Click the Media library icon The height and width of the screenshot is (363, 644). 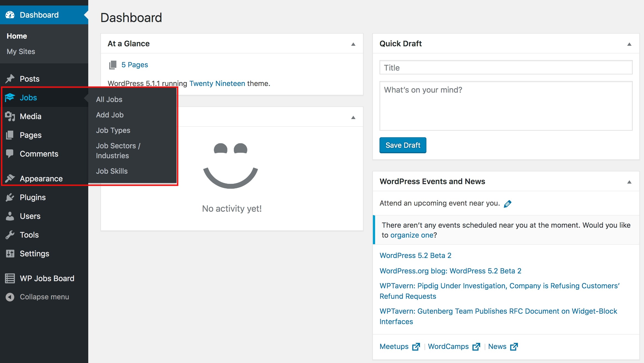[10, 116]
